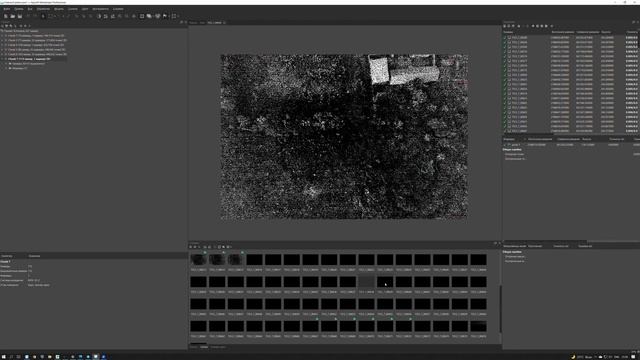Viewport: 640px width, 360px height.
Task: Click third icon in Photos pane toolbar
Action: (x=199, y=247)
